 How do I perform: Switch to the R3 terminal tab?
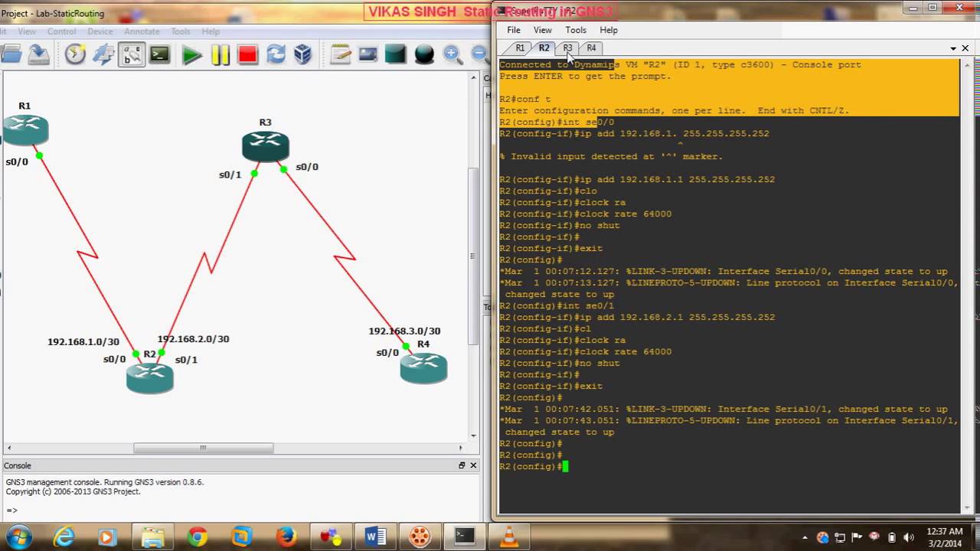567,47
